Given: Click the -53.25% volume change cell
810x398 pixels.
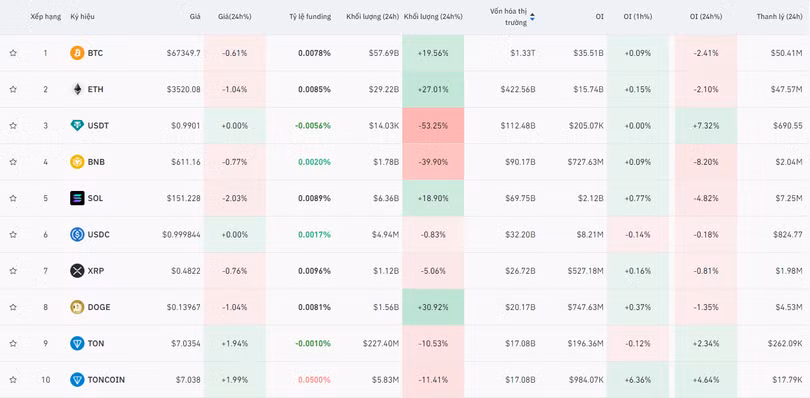Looking at the screenshot, I should 433,126.
